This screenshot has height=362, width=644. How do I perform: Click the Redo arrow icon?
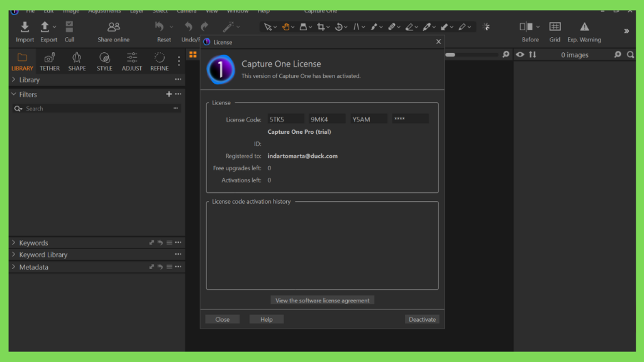(x=204, y=26)
